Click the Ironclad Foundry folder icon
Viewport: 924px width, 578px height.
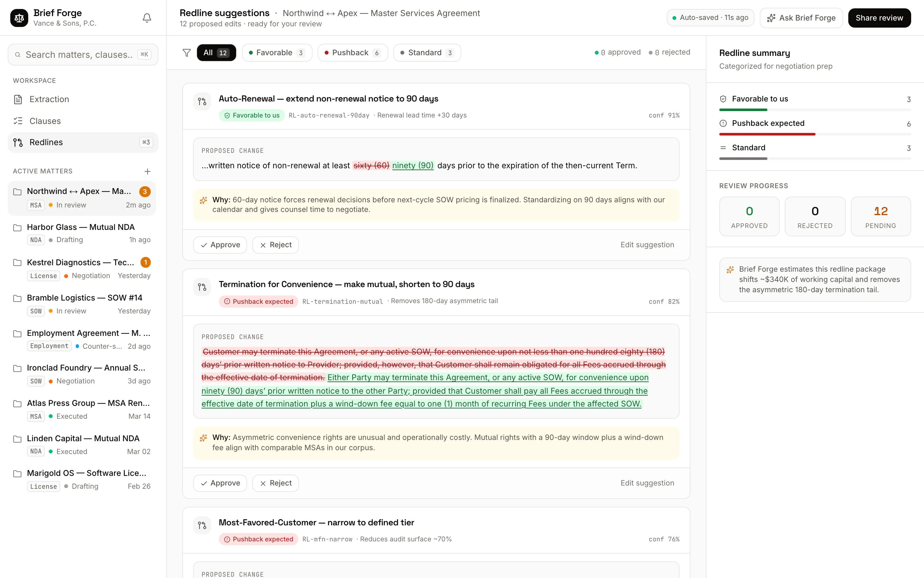pos(18,369)
